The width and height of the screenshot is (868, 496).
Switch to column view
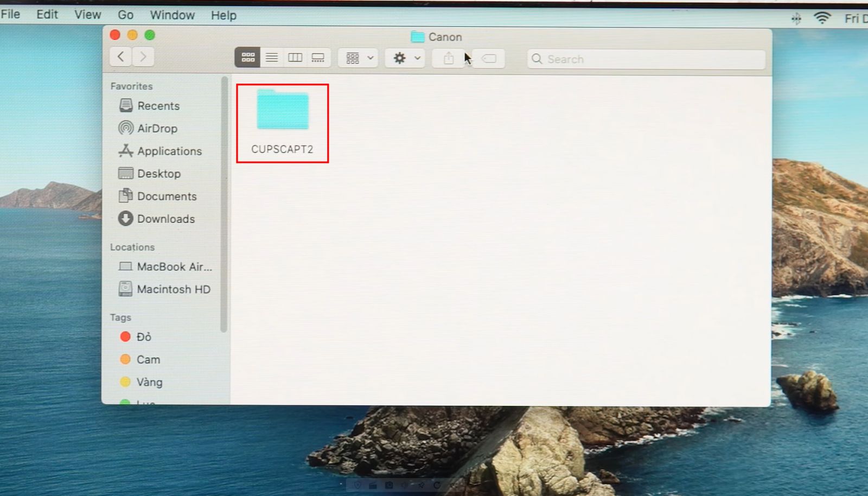(x=295, y=58)
